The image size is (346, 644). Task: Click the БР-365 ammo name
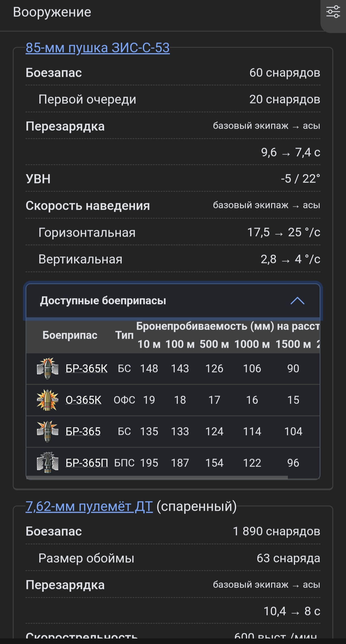(x=83, y=431)
